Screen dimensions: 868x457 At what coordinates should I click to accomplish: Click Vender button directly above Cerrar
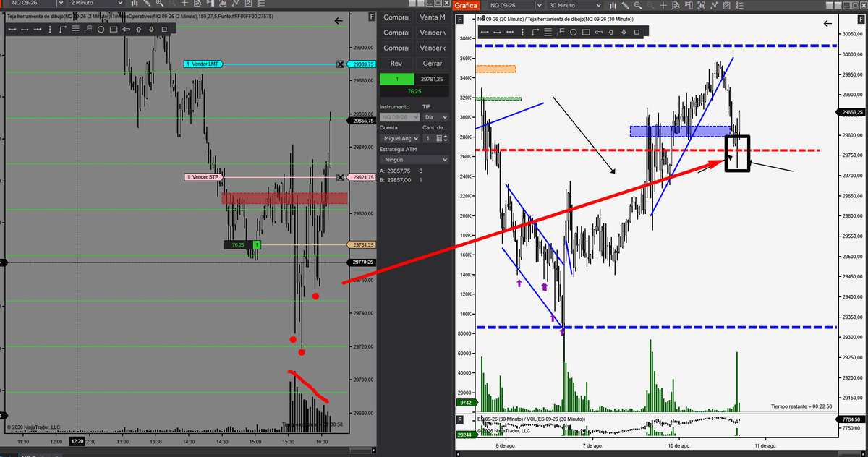point(432,48)
